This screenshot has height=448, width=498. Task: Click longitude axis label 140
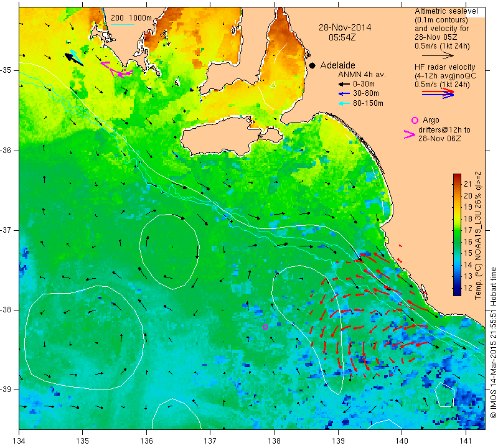coord(402,441)
